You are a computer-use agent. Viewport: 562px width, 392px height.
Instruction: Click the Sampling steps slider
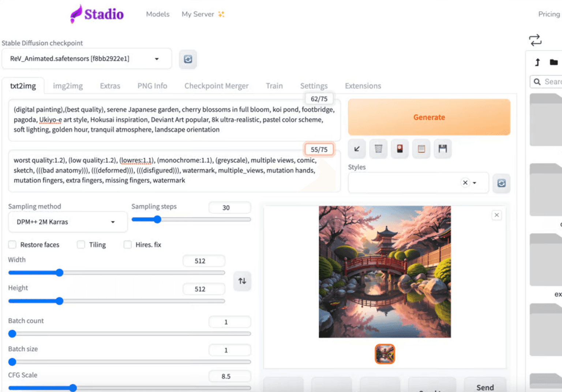tap(191, 219)
